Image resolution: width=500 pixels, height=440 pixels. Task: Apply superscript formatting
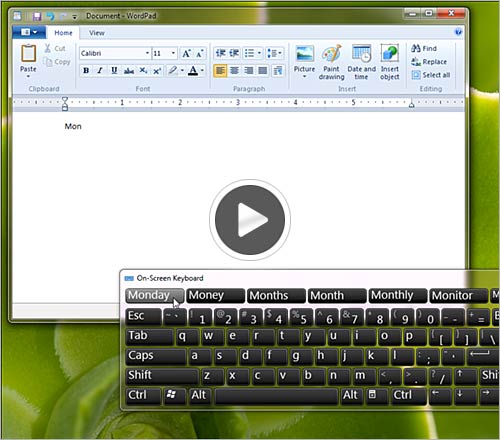click(x=157, y=71)
